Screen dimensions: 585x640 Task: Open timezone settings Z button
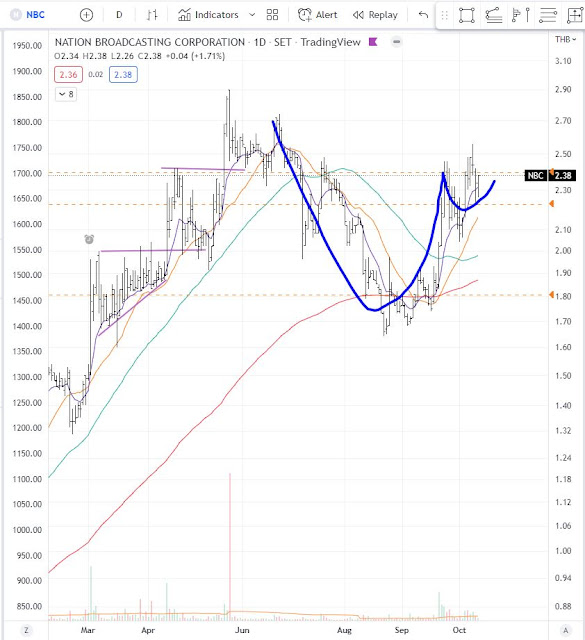point(26,630)
